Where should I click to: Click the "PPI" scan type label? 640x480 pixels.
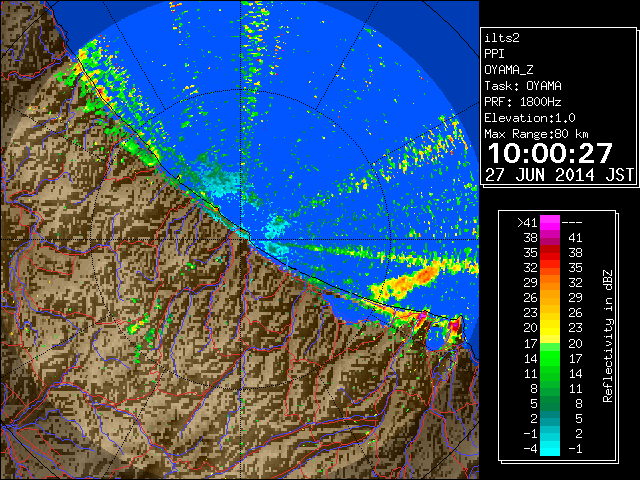pos(494,54)
